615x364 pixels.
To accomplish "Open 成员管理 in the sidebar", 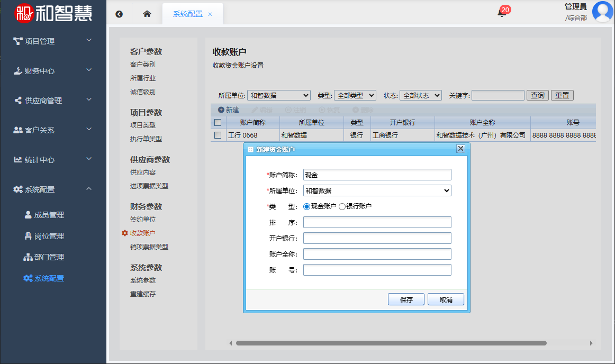I will tap(44, 215).
